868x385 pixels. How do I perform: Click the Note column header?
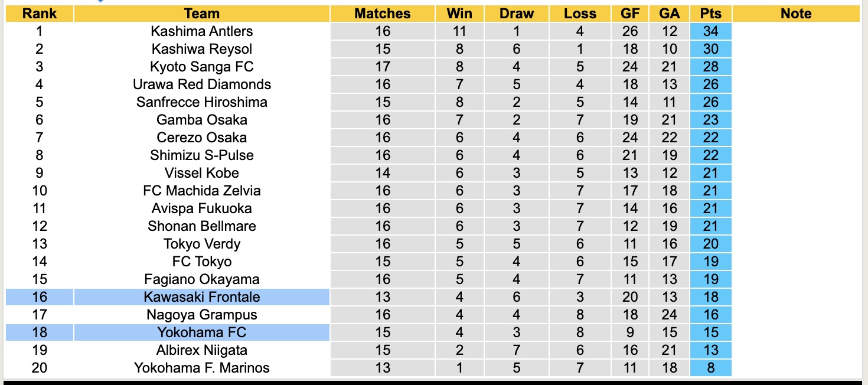[x=795, y=14]
